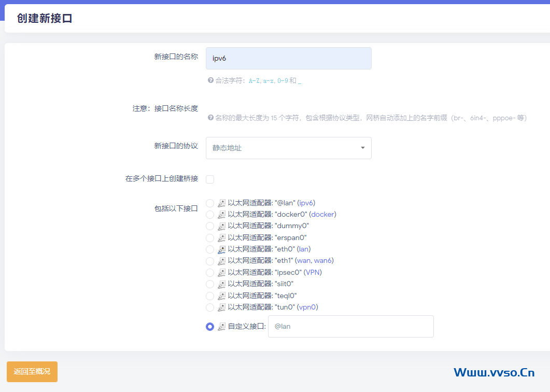Click the custom interface icon beside 自定义接口
The width and height of the screenshot is (550, 392).
[x=222, y=327]
